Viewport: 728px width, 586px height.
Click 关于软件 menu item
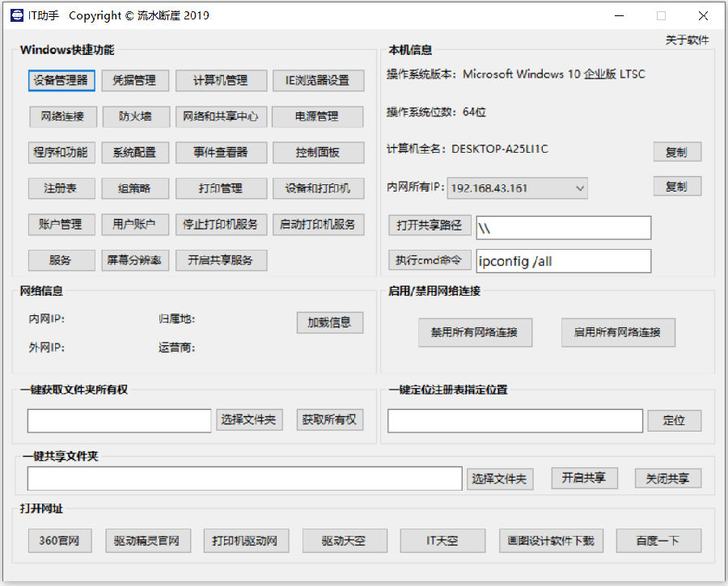(x=687, y=40)
